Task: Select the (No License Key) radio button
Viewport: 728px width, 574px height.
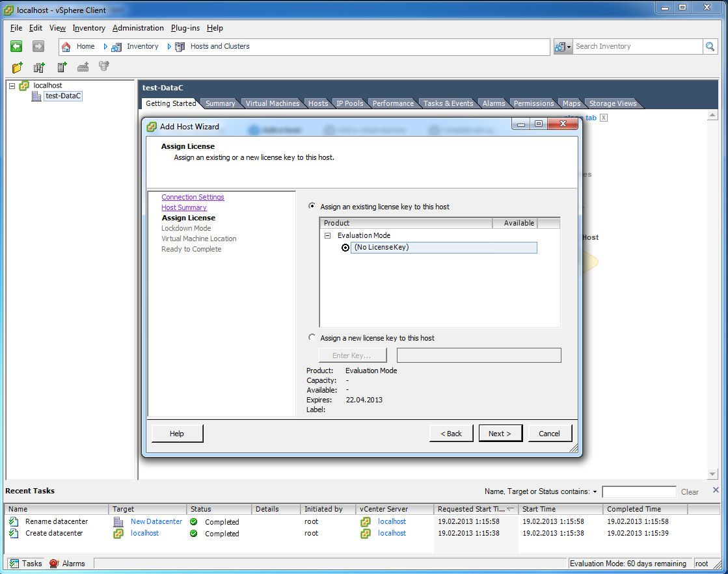Action: click(345, 248)
